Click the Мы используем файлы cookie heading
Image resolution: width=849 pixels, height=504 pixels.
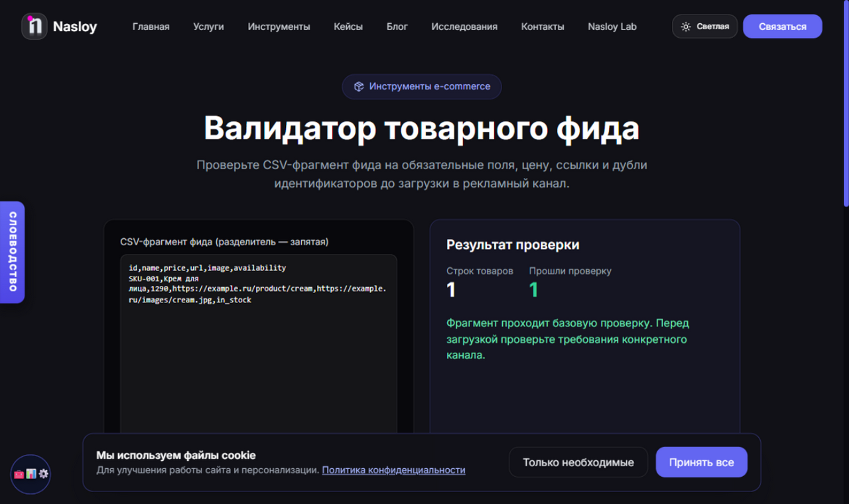[x=176, y=455]
